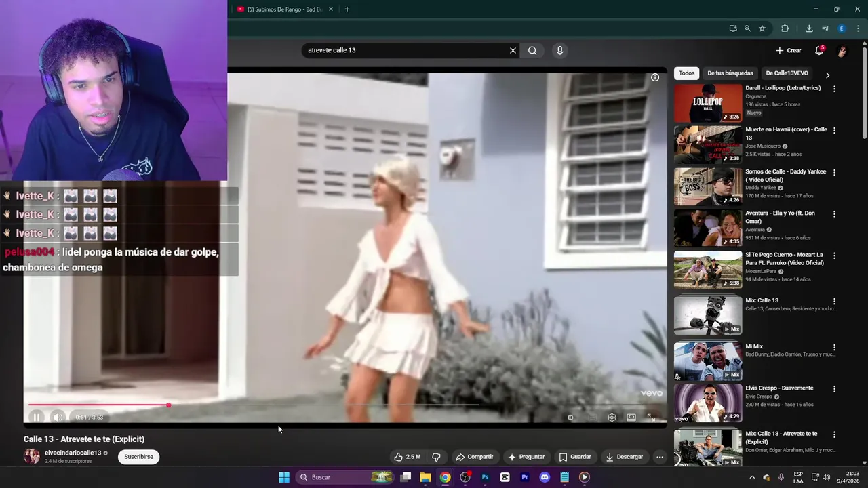Screen dimensions: 868x488
Task: Open Chrome downloads icon
Action: [809, 28]
